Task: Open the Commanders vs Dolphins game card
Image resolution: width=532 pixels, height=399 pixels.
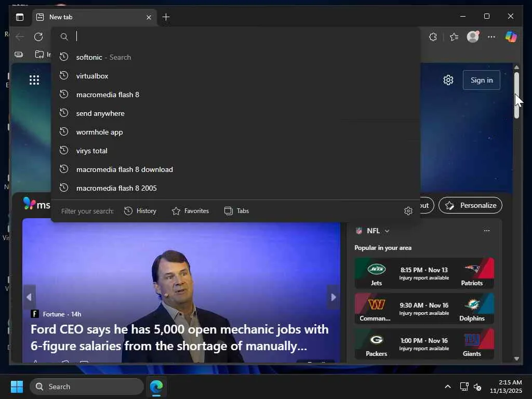Action: (x=424, y=309)
